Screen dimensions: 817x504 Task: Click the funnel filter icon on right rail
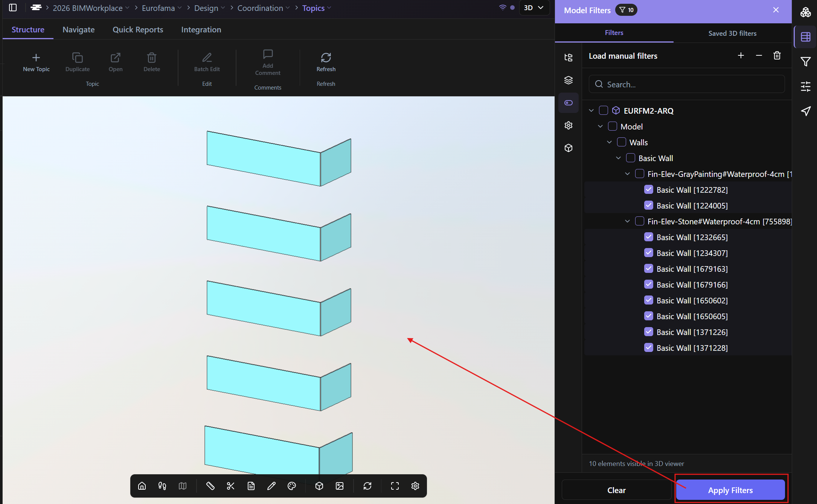(806, 61)
